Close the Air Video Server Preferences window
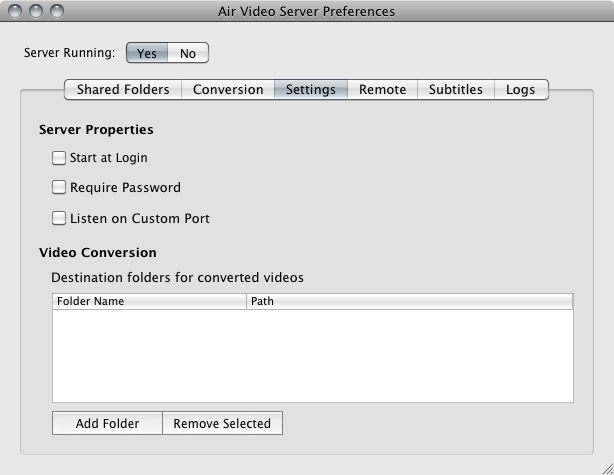The height and width of the screenshot is (475, 614). (15, 11)
